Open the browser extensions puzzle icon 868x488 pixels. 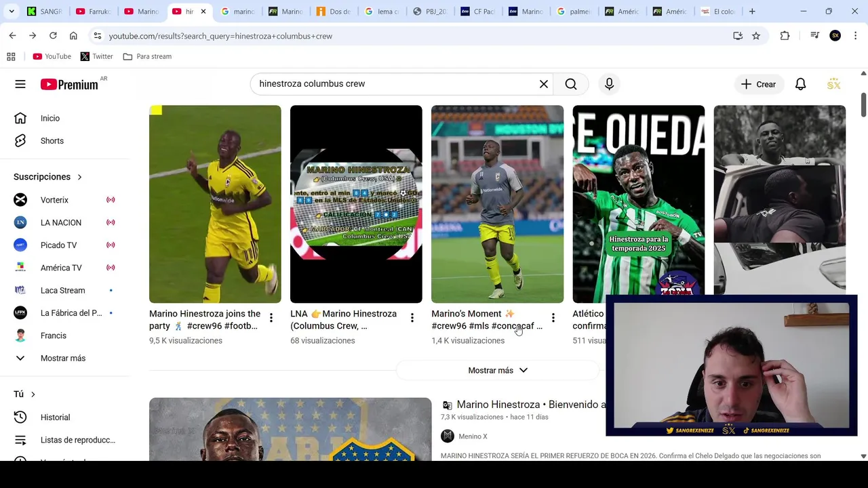point(785,36)
